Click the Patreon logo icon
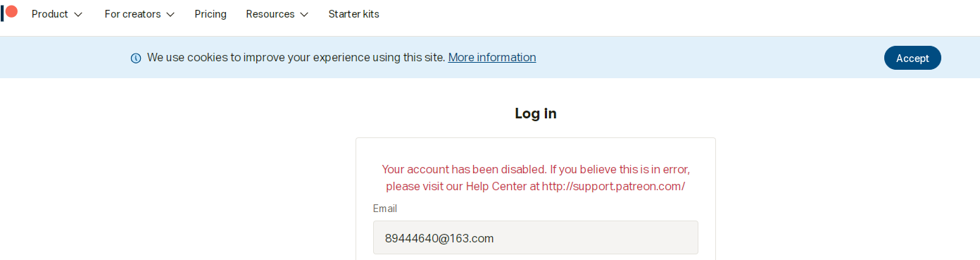Image resolution: width=980 pixels, height=260 pixels. 9,12
